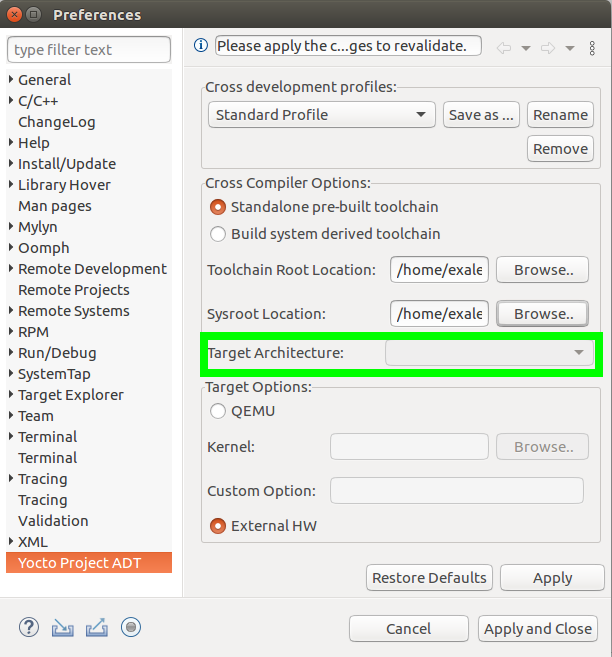Expand the Team tree node

click(x=11, y=415)
